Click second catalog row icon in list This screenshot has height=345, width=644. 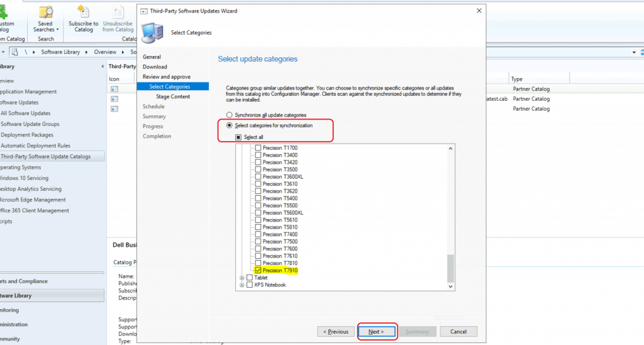(x=114, y=99)
